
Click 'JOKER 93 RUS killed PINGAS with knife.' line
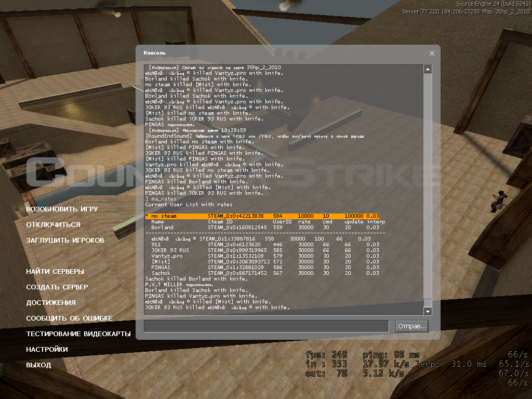[x=204, y=153]
